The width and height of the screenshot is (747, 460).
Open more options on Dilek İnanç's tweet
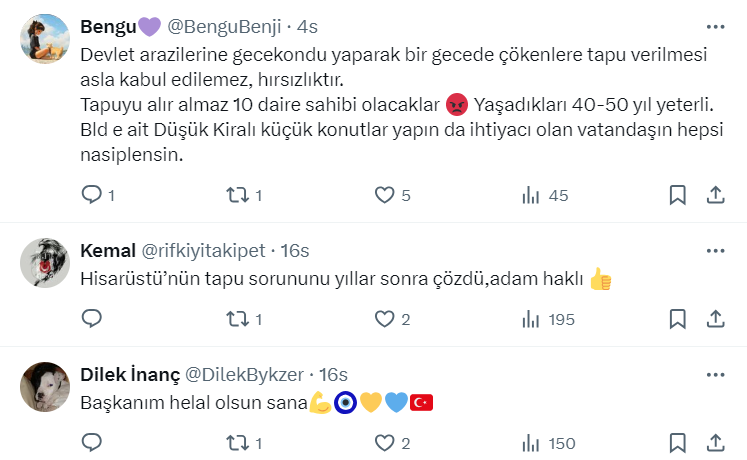pyautogui.click(x=716, y=374)
